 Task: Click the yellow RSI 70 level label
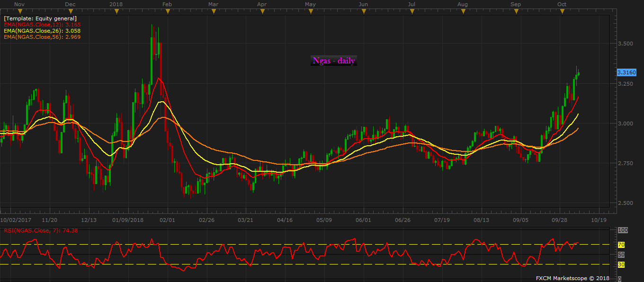(621, 245)
